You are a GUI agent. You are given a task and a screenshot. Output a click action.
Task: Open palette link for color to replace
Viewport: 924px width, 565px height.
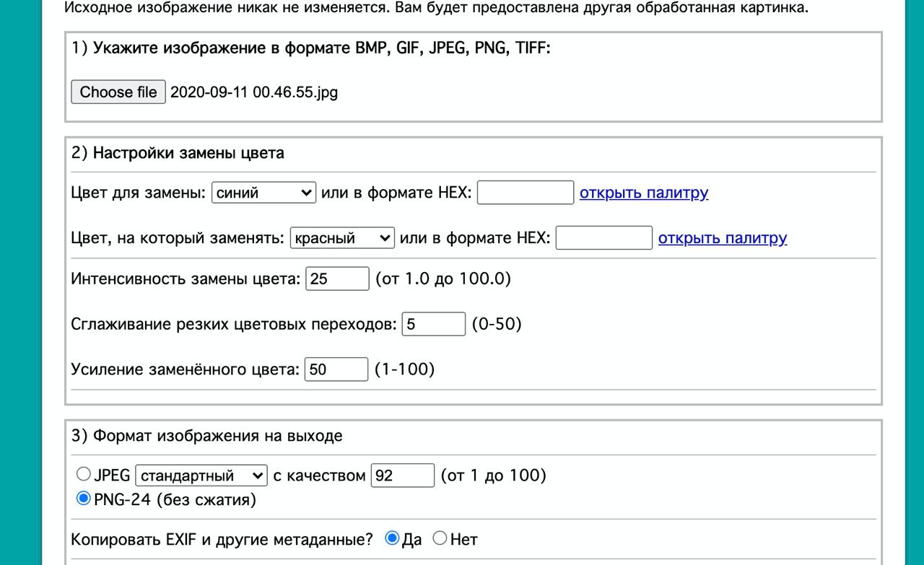[x=644, y=193]
